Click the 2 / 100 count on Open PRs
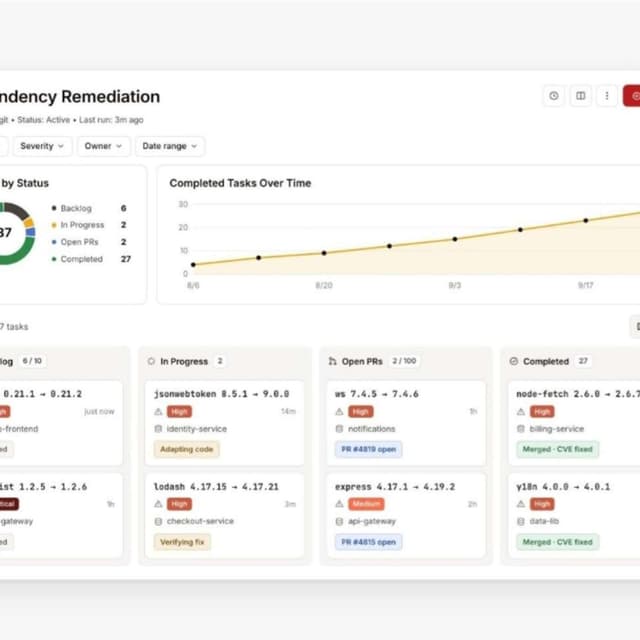 pos(404,361)
